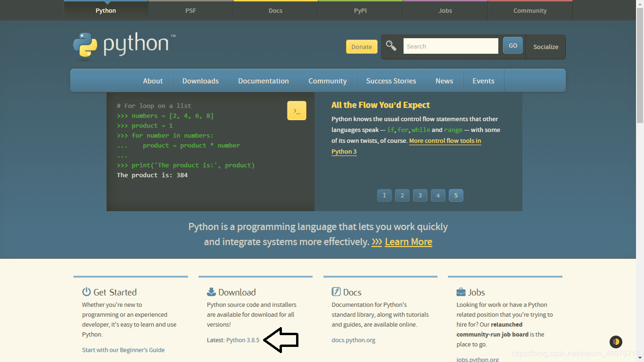644x362 pixels.
Task: Click the Learn More link
Action: point(408,242)
